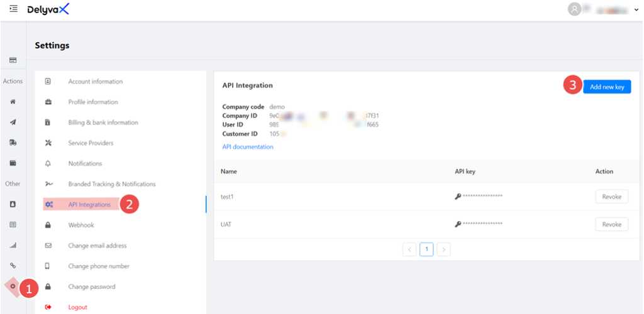
Task: Click the Add new key button
Action: tap(606, 87)
